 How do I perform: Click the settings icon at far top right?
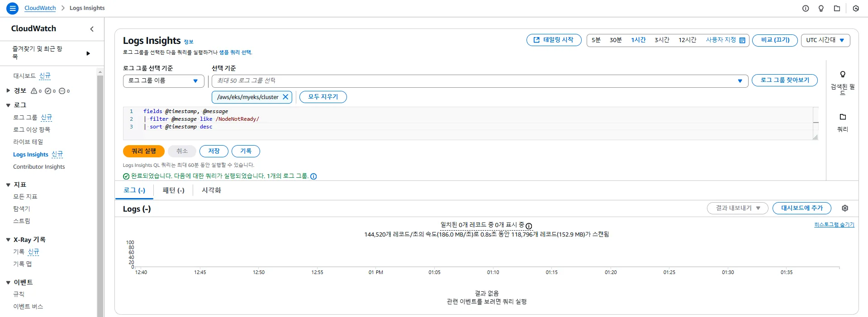click(x=856, y=8)
